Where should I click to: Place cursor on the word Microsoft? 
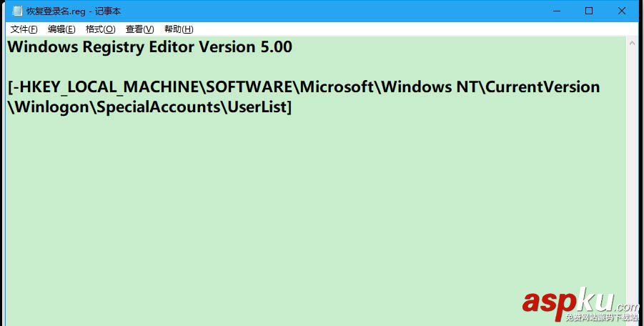(337, 87)
